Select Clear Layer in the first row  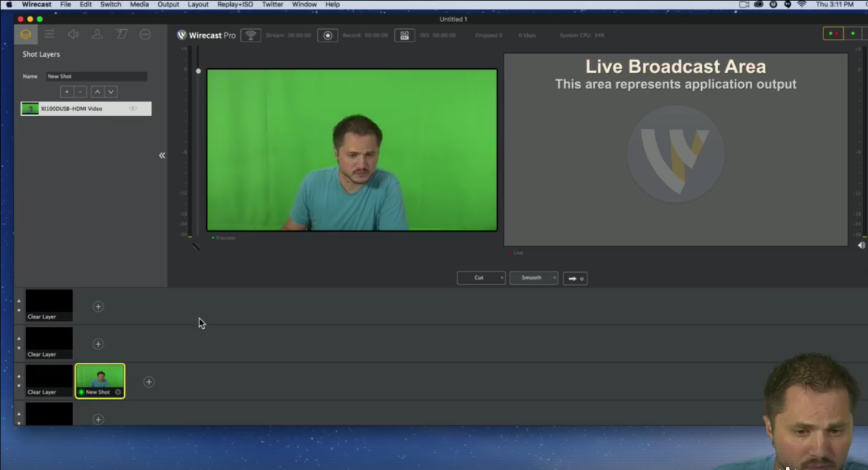(49, 305)
